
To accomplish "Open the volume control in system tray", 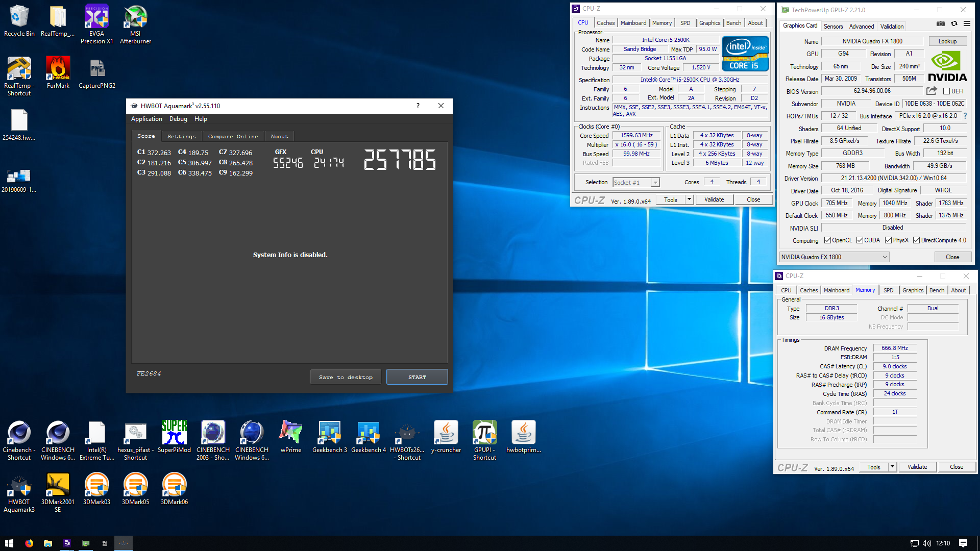I will pyautogui.click(x=927, y=543).
